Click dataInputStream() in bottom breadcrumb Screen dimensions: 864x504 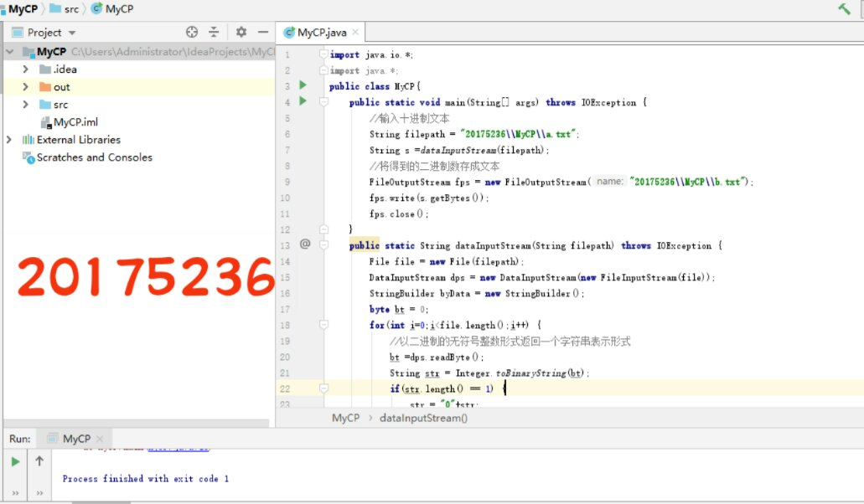(x=423, y=418)
